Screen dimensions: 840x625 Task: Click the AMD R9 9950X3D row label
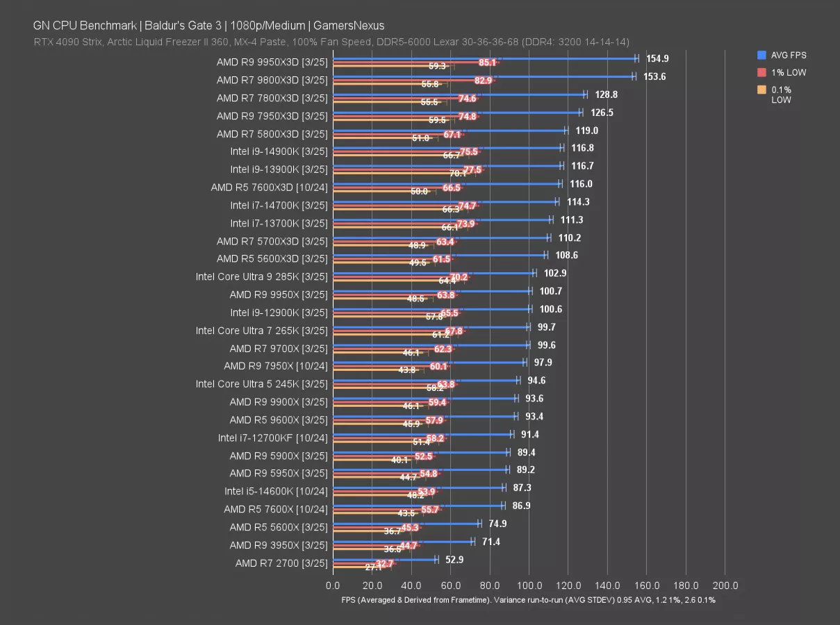pyautogui.click(x=272, y=62)
